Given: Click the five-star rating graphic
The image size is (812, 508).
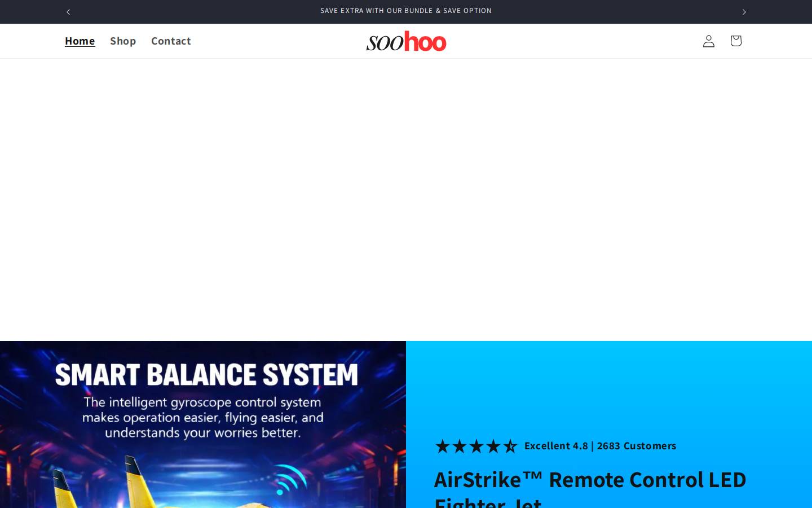Looking at the screenshot, I should 476,446.
